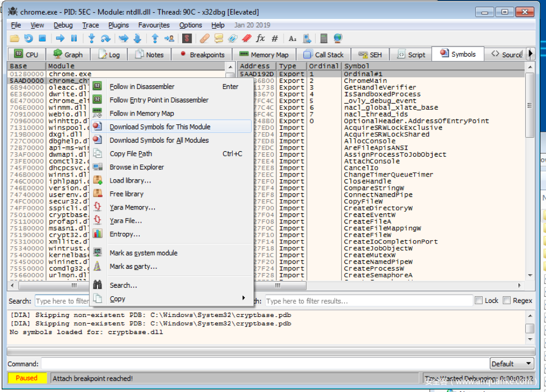The width and height of the screenshot is (546, 392).
Task: Click the globe toolbar icon
Action: (x=338, y=38)
